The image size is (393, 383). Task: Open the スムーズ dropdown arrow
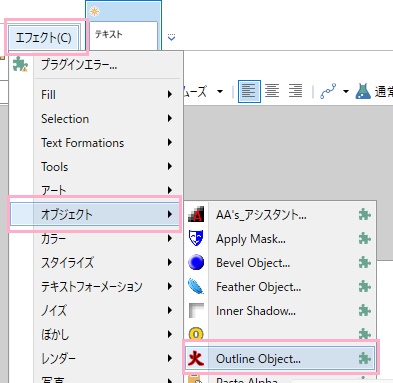220,91
